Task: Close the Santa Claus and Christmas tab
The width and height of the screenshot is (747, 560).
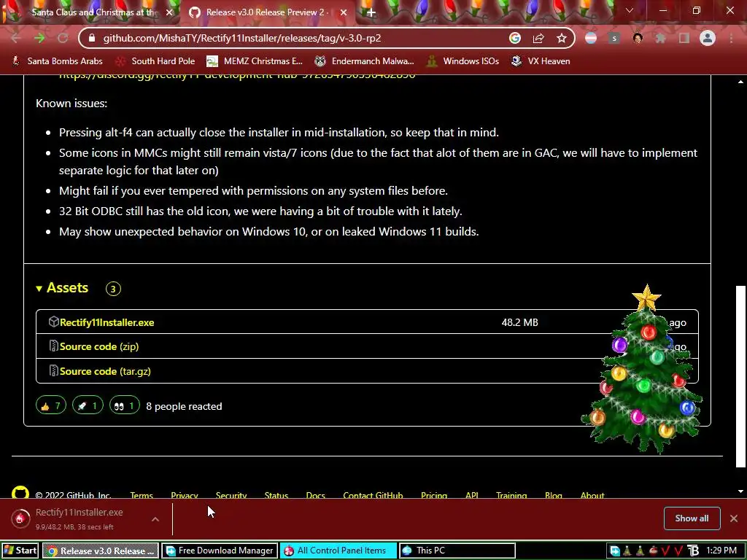Action: tap(169, 12)
